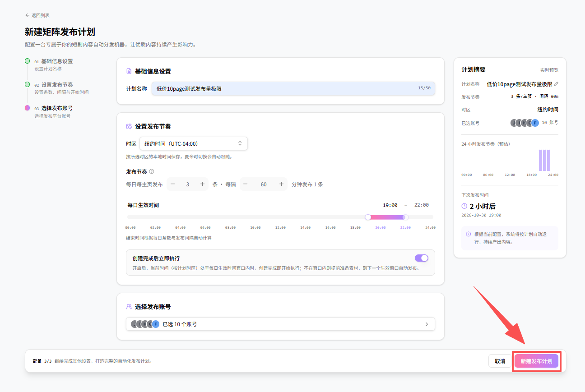Click the daily posts number field showing 3
The image size is (585, 392).
pos(188,184)
